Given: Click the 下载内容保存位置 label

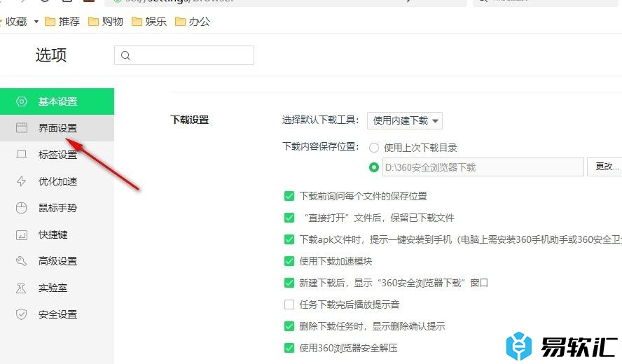Looking at the screenshot, I should point(321,147).
